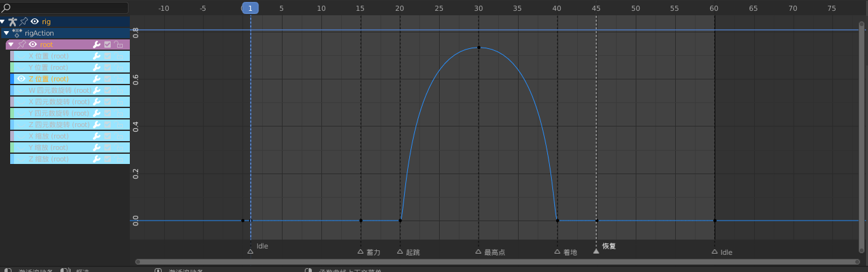Select the Idle marker at frame 60
Viewport: 868px width, 272px height.
715,252
